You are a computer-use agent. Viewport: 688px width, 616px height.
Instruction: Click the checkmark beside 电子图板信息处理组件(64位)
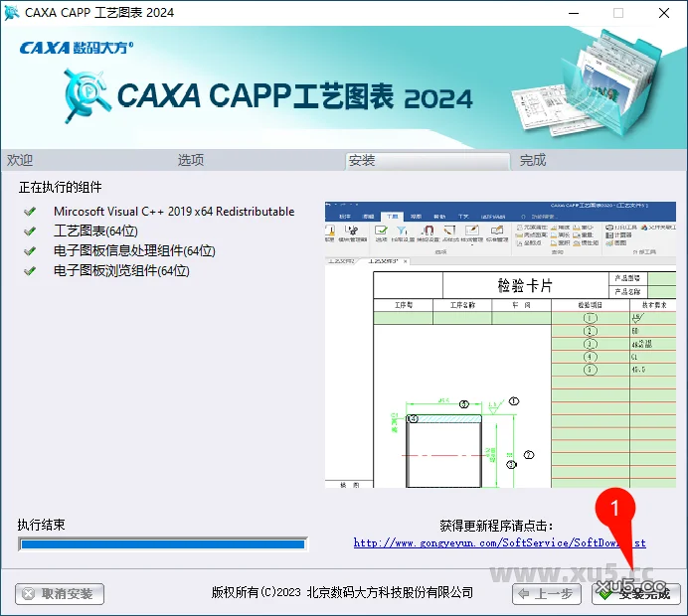pos(30,251)
